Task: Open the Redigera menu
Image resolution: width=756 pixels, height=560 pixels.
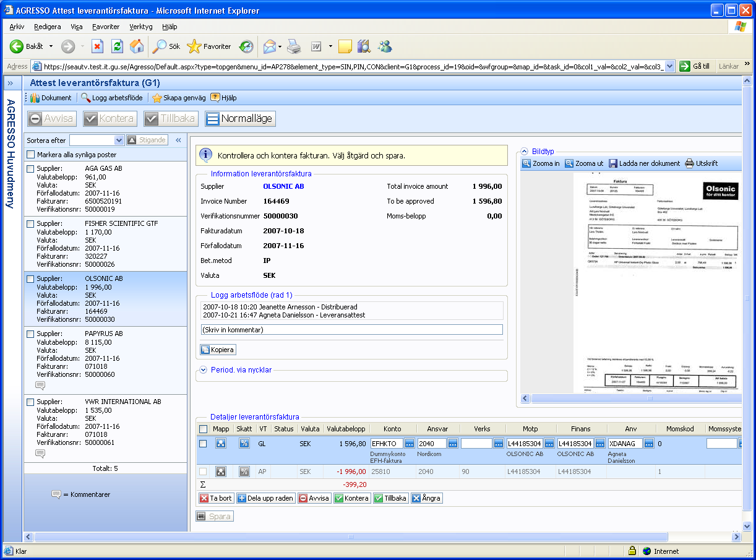Action: pos(48,27)
